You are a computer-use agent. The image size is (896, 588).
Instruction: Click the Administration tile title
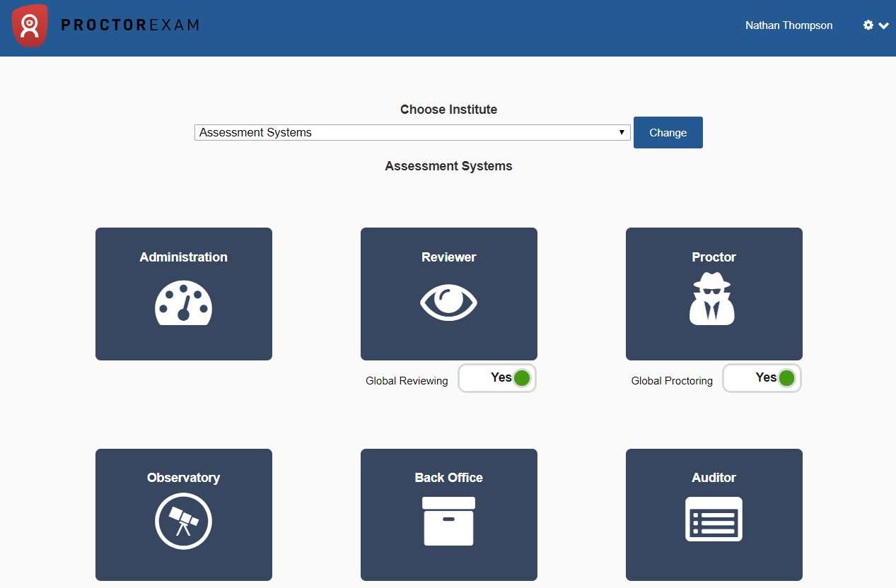coord(184,257)
